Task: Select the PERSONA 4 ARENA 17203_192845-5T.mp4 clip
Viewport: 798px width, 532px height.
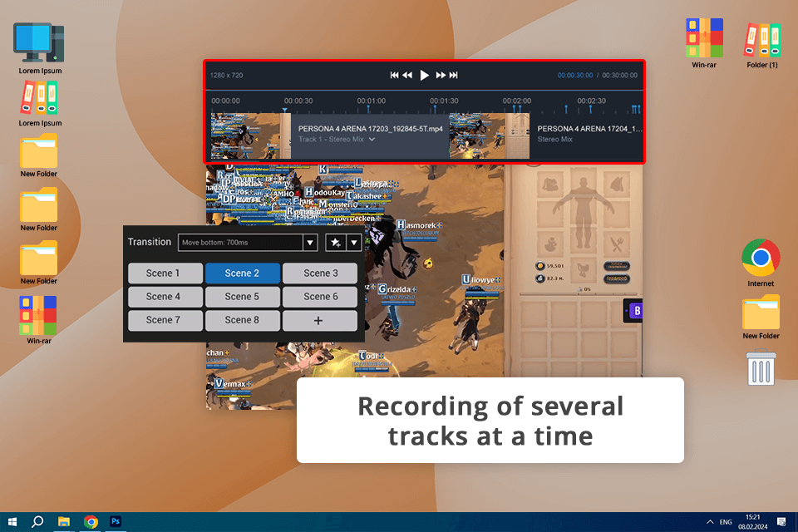Action: click(x=371, y=129)
